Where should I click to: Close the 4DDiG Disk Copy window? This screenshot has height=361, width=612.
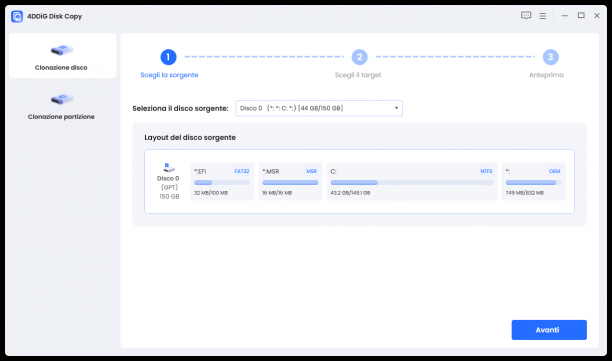tap(597, 16)
